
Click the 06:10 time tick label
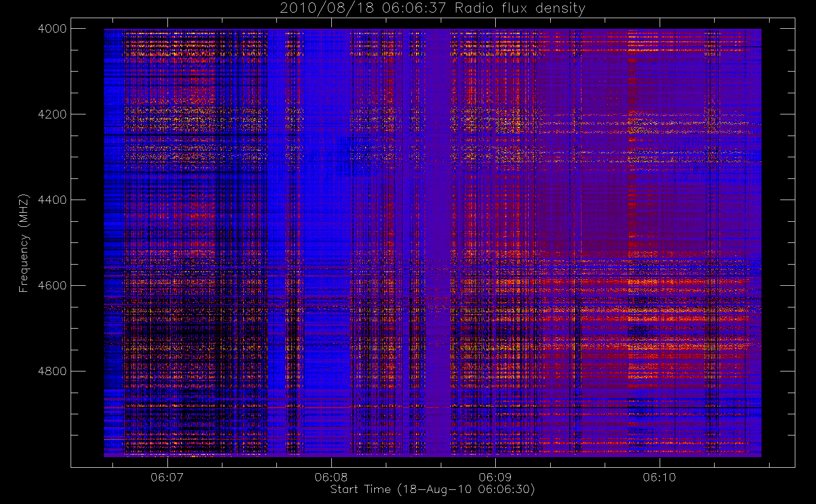tap(659, 477)
